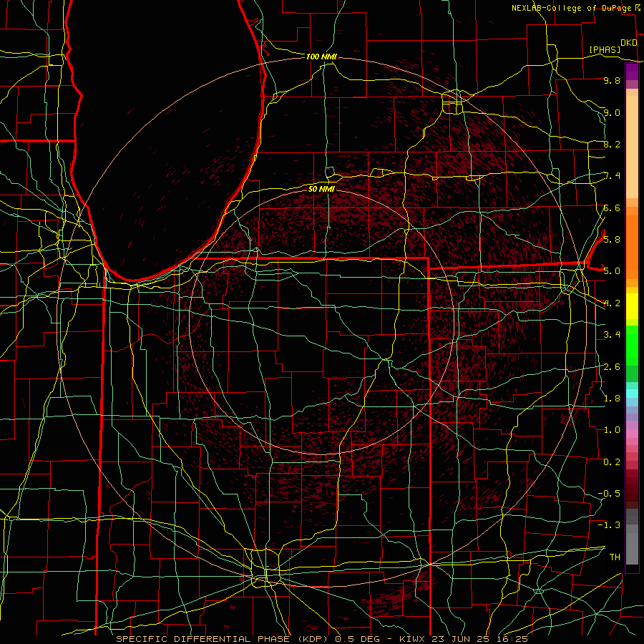The width and height of the screenshot is (644, 644).
Task: Click the 7.4 value on the scale
Action: [x=612, y=176]
